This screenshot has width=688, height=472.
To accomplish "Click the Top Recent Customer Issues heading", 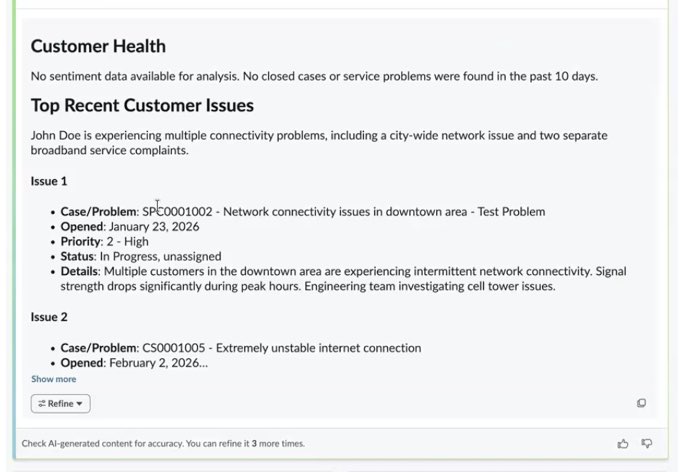I will click(x=142, y=105).
